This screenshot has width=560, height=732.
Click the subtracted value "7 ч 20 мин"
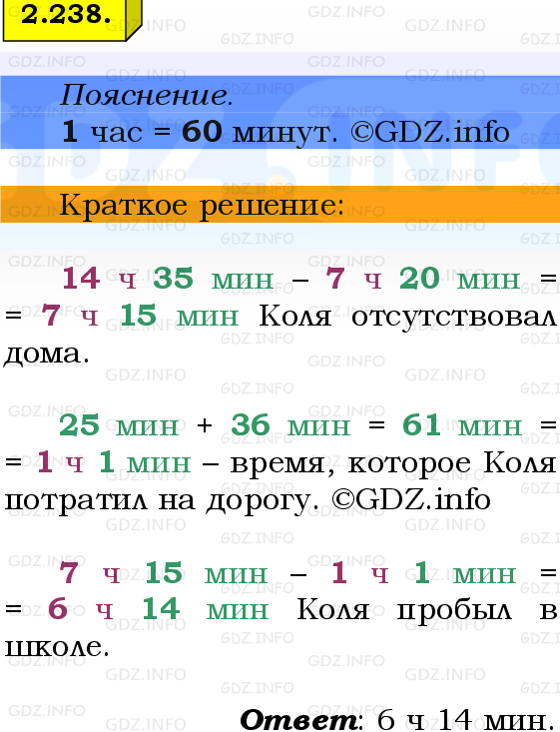(423, 279)
